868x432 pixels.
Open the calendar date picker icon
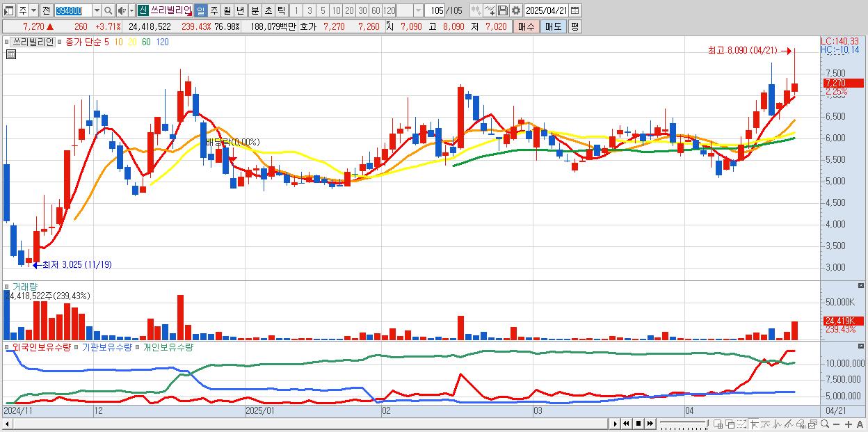[575, 10]
